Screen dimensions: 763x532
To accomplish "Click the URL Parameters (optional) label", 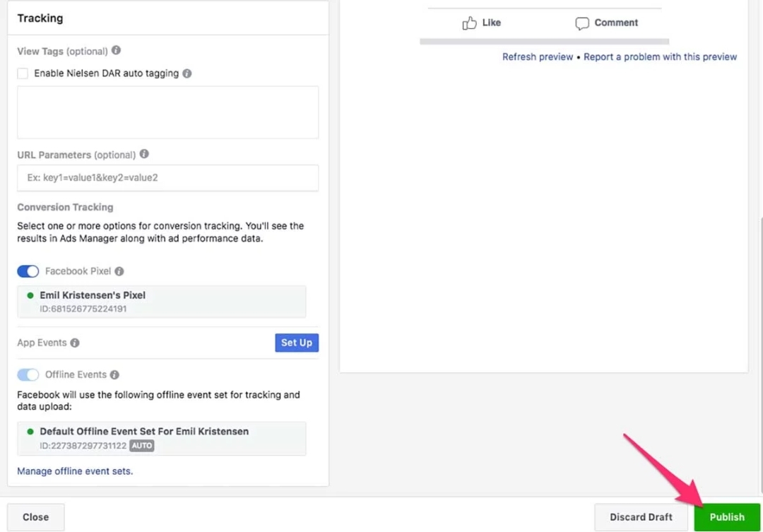I will pyautogui.click(x=76, y=155).
